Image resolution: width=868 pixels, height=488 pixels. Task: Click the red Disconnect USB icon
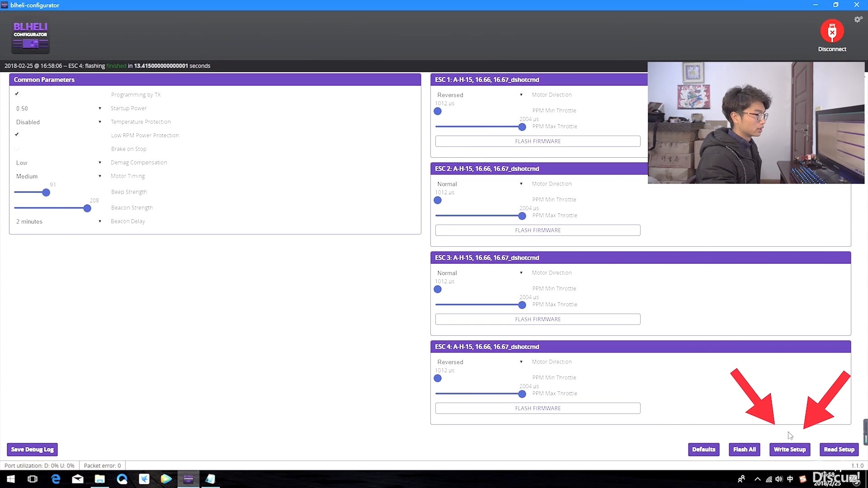pos(832,31)
